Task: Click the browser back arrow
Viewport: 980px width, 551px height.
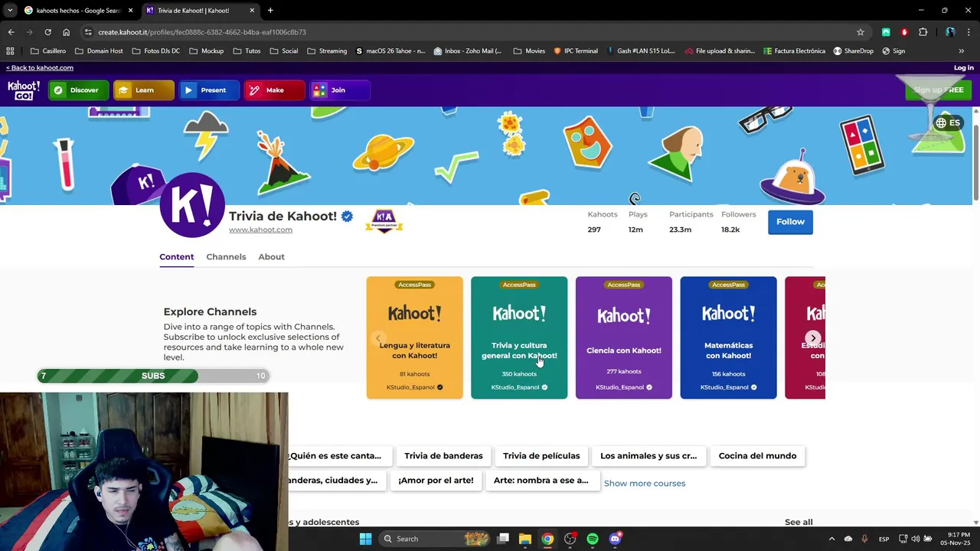Action: [x=11, y=32]
